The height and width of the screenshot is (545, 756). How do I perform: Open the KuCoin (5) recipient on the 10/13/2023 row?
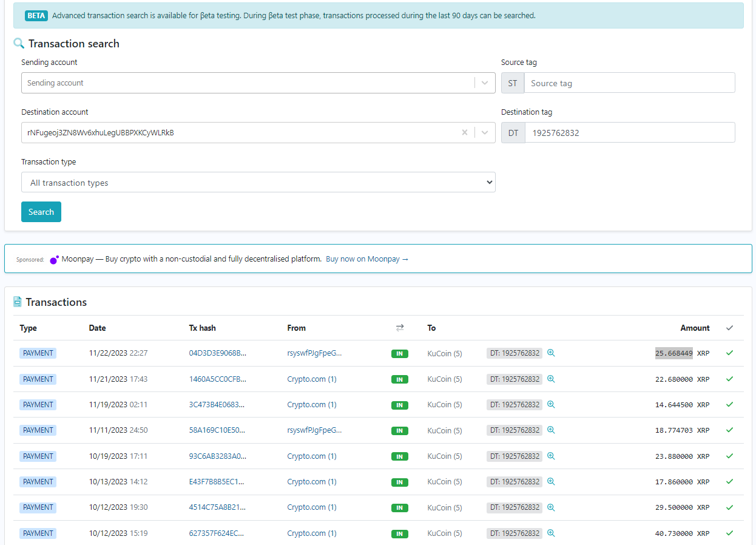tap(445, 481)
